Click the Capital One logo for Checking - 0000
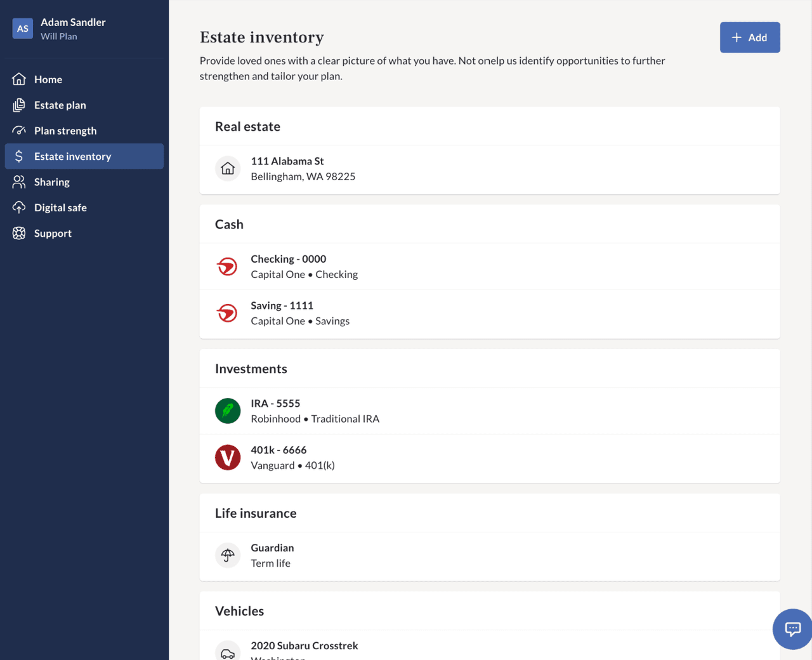Image resolution: width=812 pixels, height=660 pixels. point(228,267)
